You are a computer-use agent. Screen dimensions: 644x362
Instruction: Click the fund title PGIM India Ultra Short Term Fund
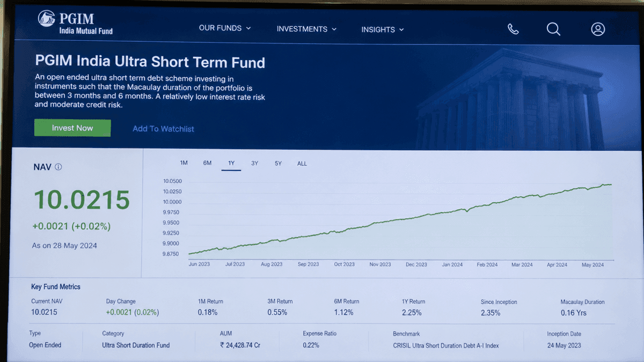150,62
